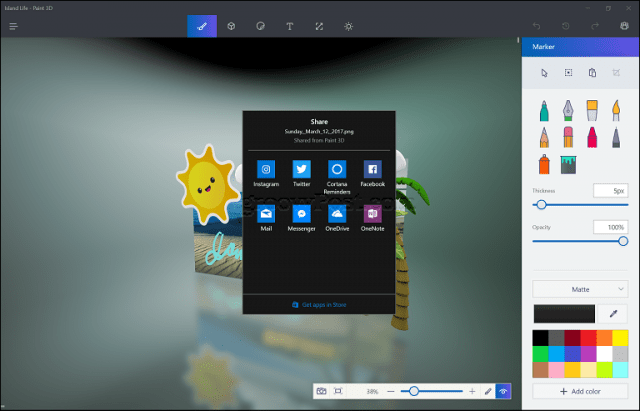Toggle the 3D view eye button
The height and width of the screenshot is (411, 640).
click(x=503, y=391)
